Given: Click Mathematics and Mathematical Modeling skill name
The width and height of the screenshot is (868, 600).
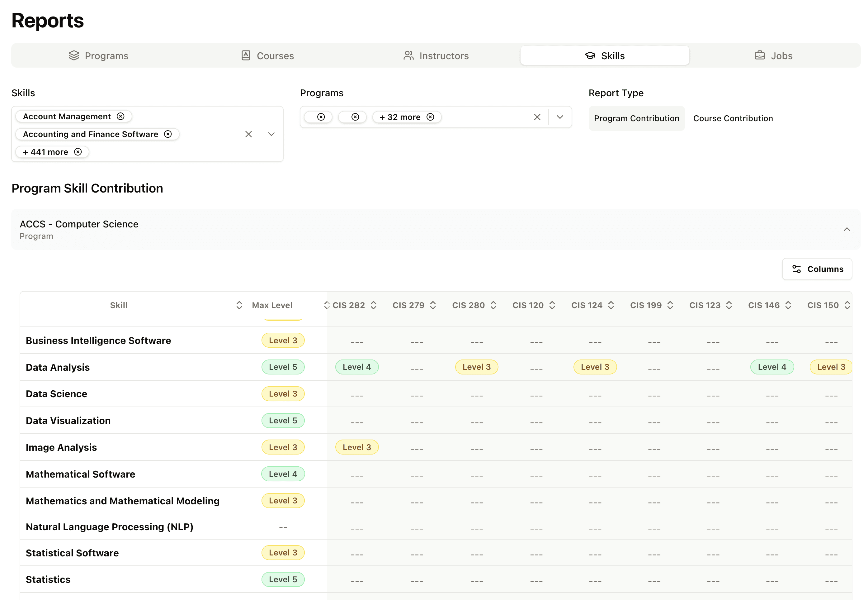Looking at the screenshot, I should pyautogui.click(x=122, y=501).
